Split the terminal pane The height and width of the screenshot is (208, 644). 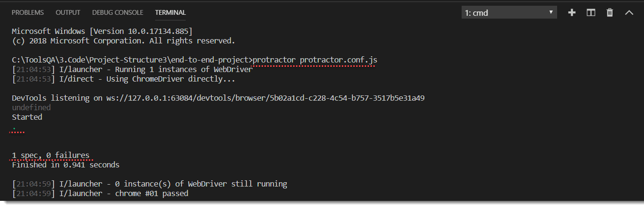(591, 13)
